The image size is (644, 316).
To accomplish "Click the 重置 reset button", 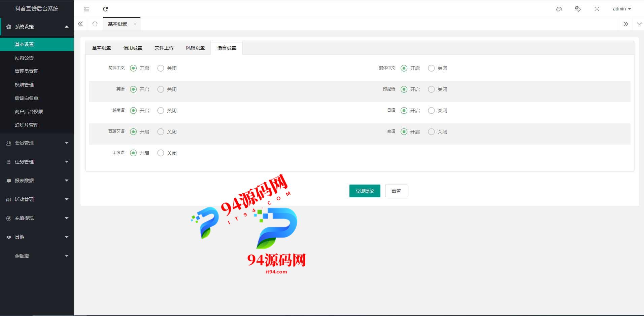I will click(396, 191).
